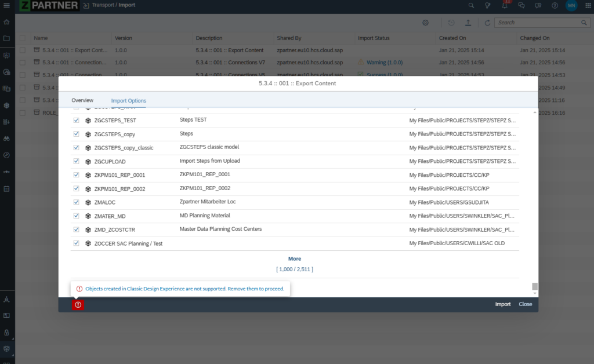Click the Close button in dialog

point(525,304)
